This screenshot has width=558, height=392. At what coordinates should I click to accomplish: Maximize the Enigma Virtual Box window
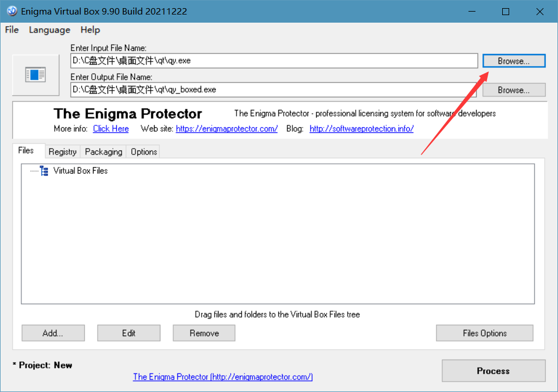pos(506,12)
